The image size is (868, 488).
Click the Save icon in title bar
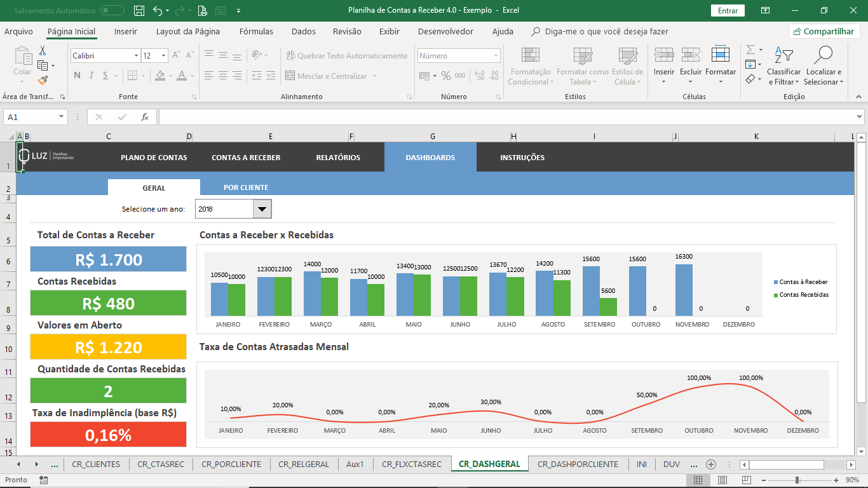139,11
